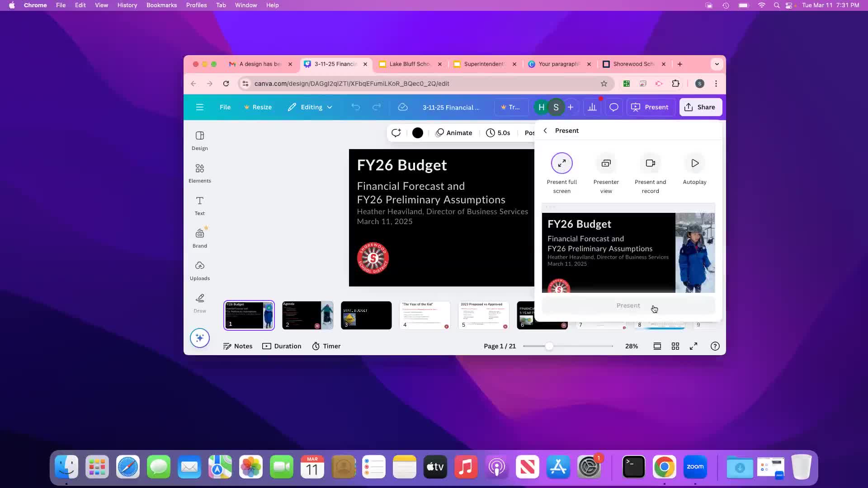Select the Draw tool
The image size is (868, 488).
pos(199,303)
